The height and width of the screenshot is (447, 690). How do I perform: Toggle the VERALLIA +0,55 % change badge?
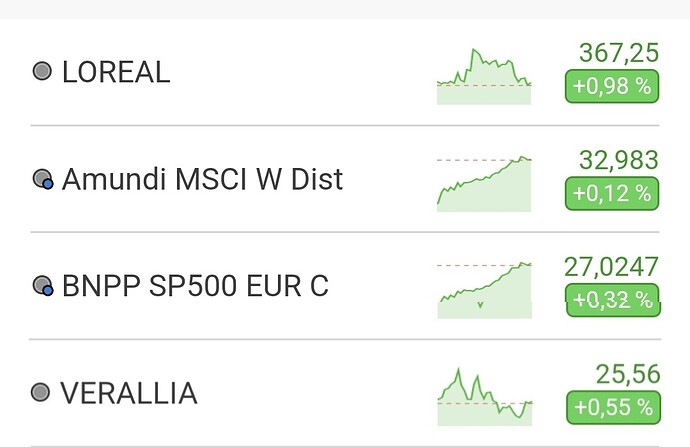[612, 407]
